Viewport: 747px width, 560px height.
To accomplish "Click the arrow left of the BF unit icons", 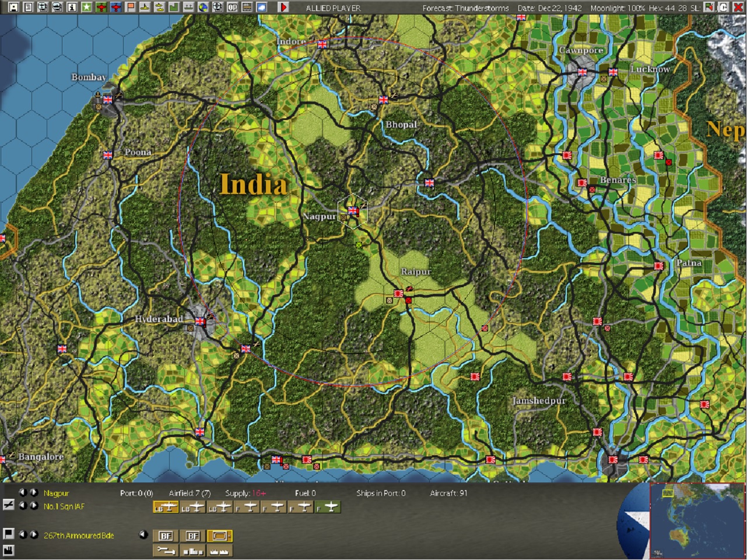I will (x=143, y=534).
